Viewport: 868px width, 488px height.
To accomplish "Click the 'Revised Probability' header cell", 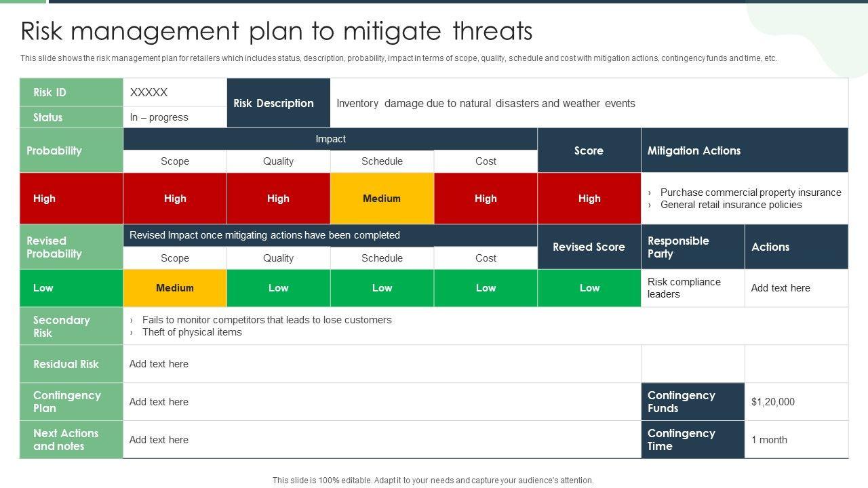I will coord(71,247).
